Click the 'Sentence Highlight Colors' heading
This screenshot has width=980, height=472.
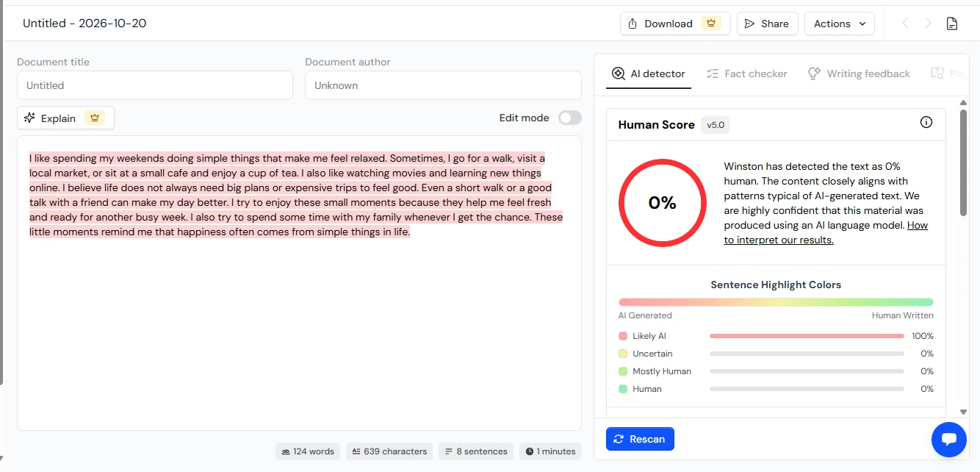pos(776,285)
